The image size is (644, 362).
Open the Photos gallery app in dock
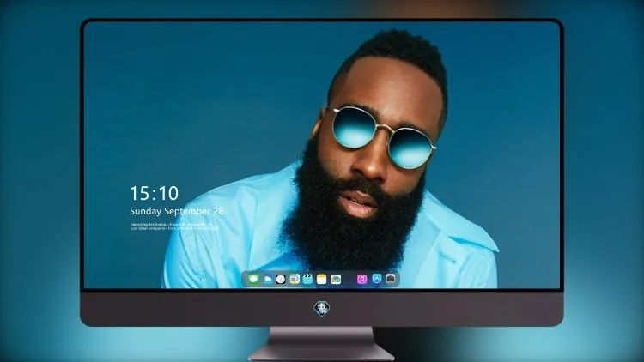click(x=336, y=279)
